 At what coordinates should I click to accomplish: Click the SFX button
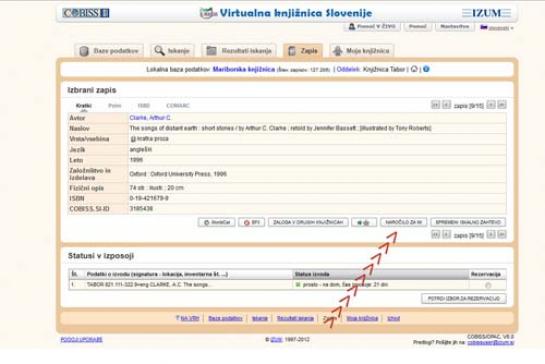point(252,223)
